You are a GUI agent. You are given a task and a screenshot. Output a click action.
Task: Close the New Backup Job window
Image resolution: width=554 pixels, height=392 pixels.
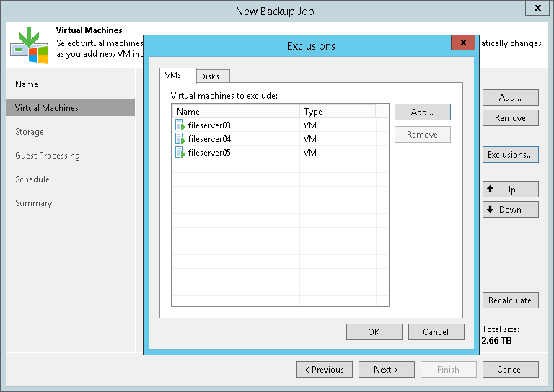point(537,8)
